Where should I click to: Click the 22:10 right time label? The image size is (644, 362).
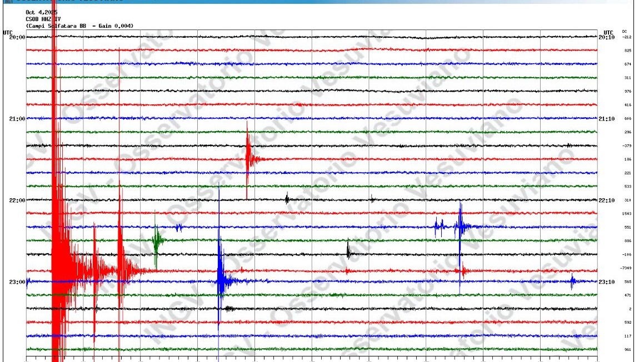coord(606,200)
